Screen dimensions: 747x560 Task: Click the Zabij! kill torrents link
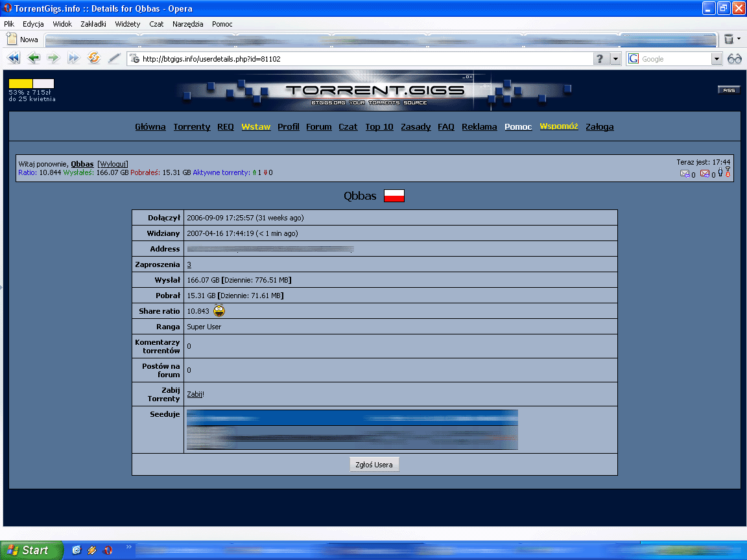(x=195, y=394)
